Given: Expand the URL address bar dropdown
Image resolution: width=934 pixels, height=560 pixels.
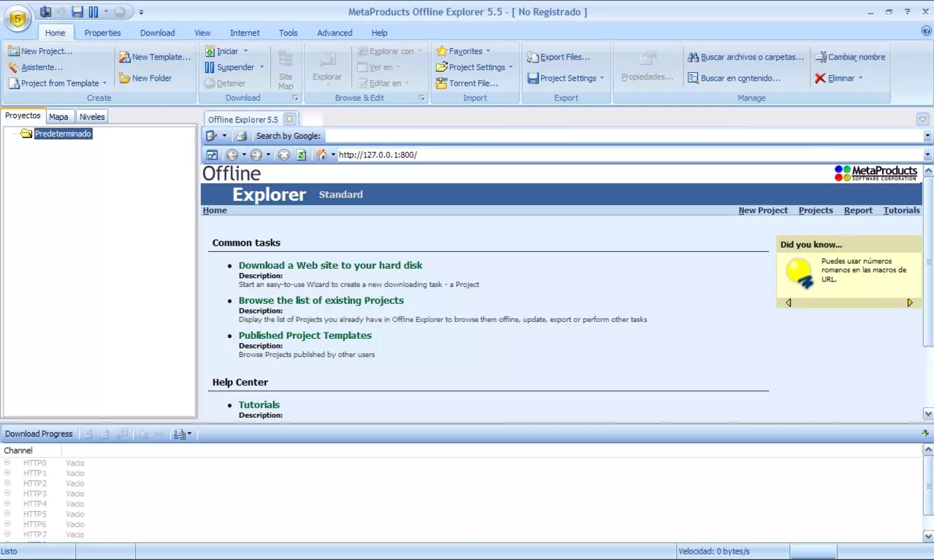Looking at the screenshot, I should click(928, 155).
